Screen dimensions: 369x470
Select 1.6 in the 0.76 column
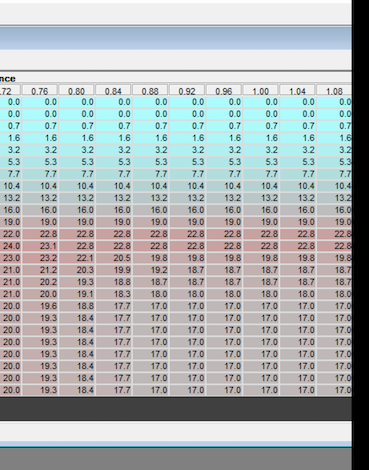(x=40, y=138)
